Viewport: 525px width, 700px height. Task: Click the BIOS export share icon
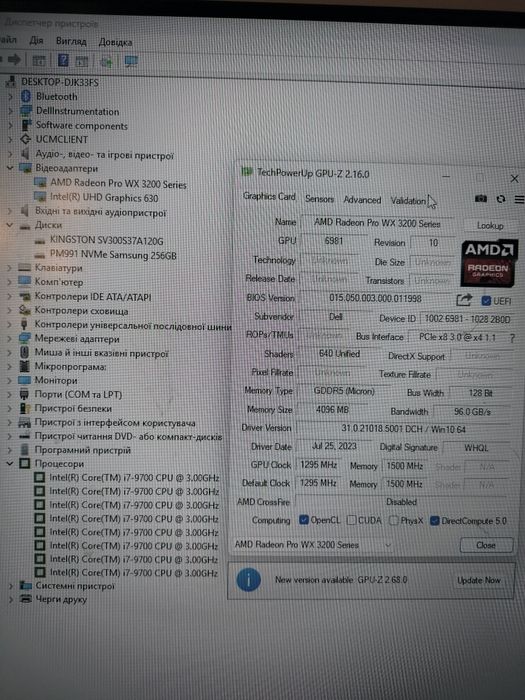click(x=463, y=300)
